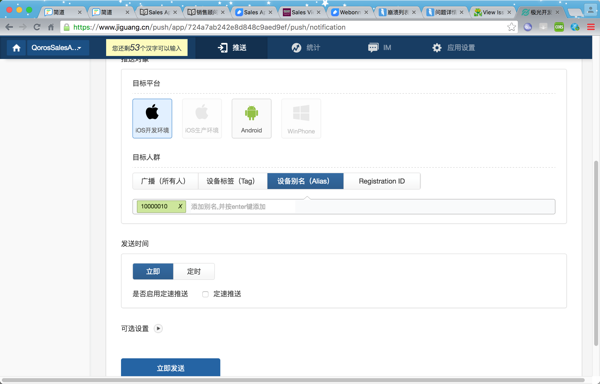The width and height of the screenshot is (600, 384).
Task: Open the Chrome hamburger menu
Action: point(591,27)
